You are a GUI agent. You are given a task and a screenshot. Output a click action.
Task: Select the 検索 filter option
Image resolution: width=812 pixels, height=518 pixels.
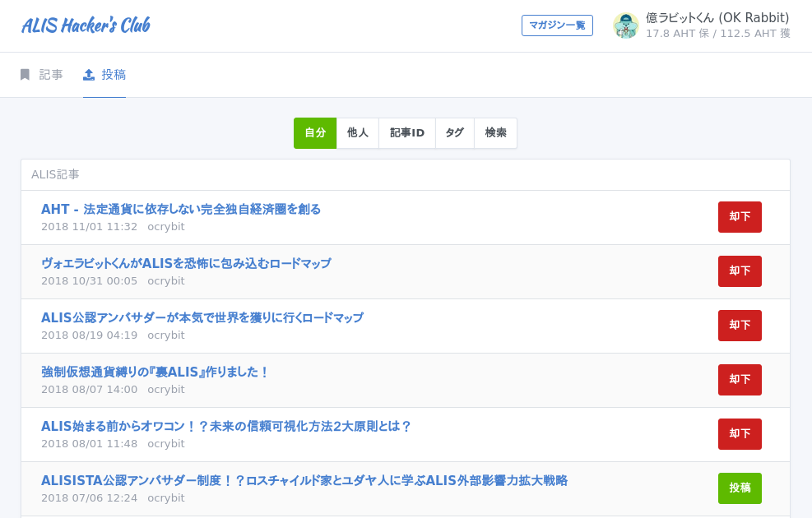495,133
